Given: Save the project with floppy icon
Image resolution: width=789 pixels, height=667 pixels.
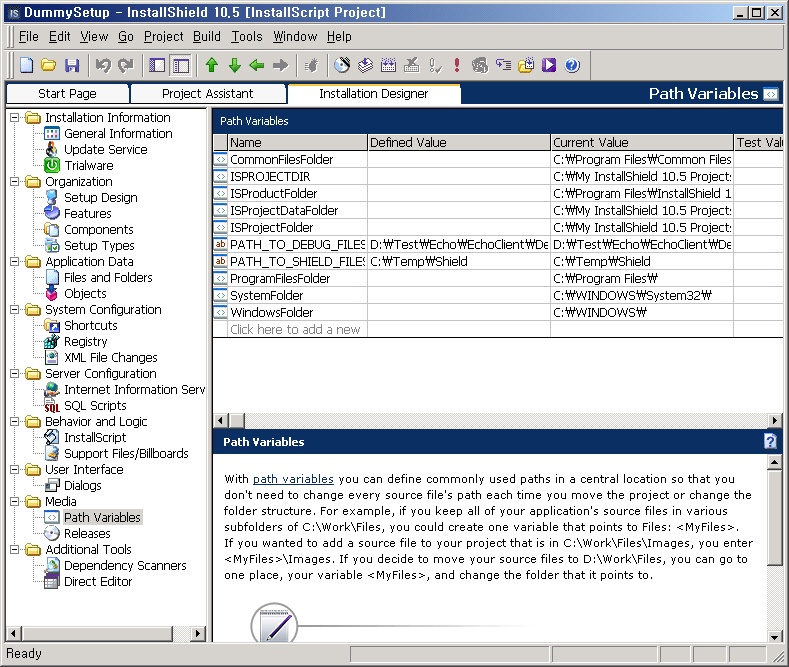Looking at the screenshot, I should pos(72,65).
